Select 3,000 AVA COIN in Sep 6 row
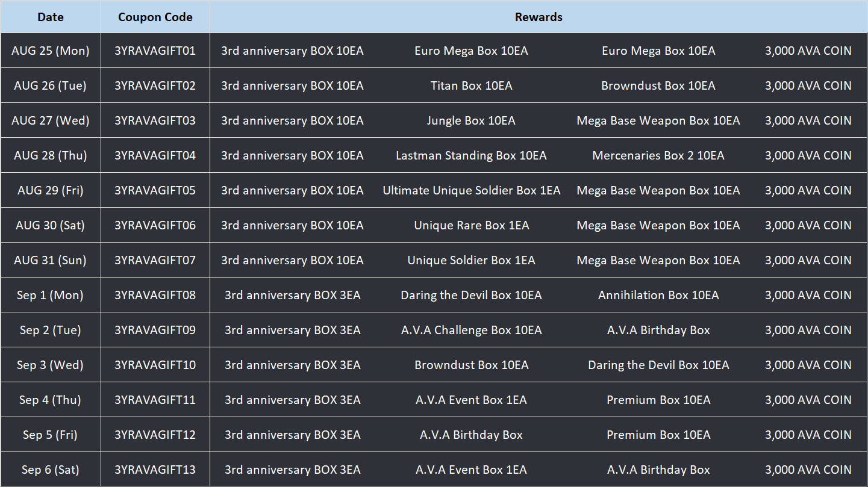 [808, 470]
